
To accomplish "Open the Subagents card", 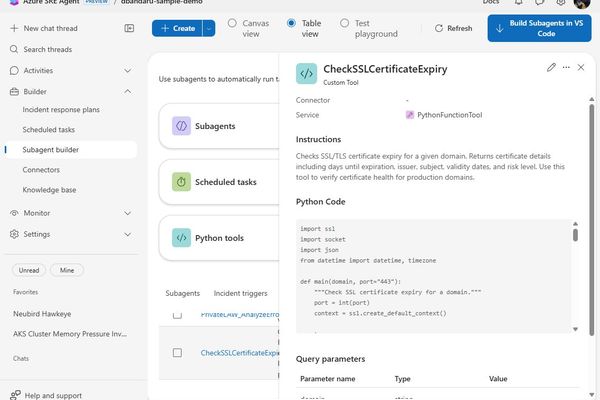I will coord(219,126).
